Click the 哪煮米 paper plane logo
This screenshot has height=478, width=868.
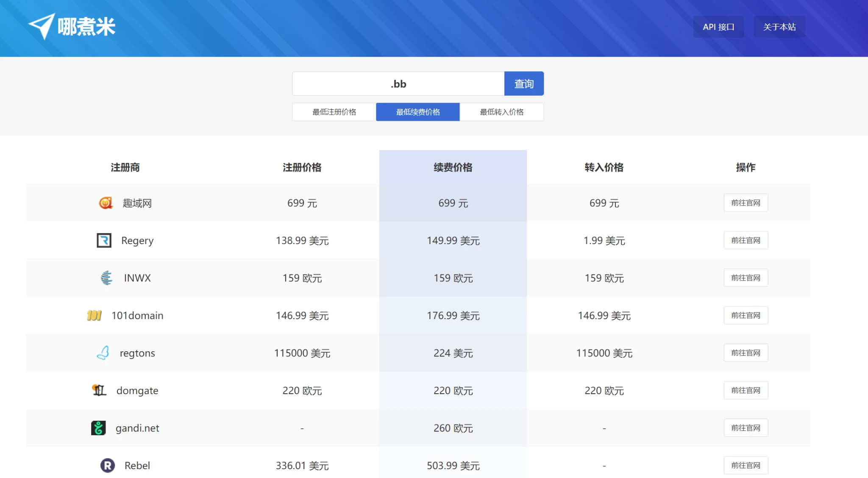pyautogui.click(x=42, y=26)
